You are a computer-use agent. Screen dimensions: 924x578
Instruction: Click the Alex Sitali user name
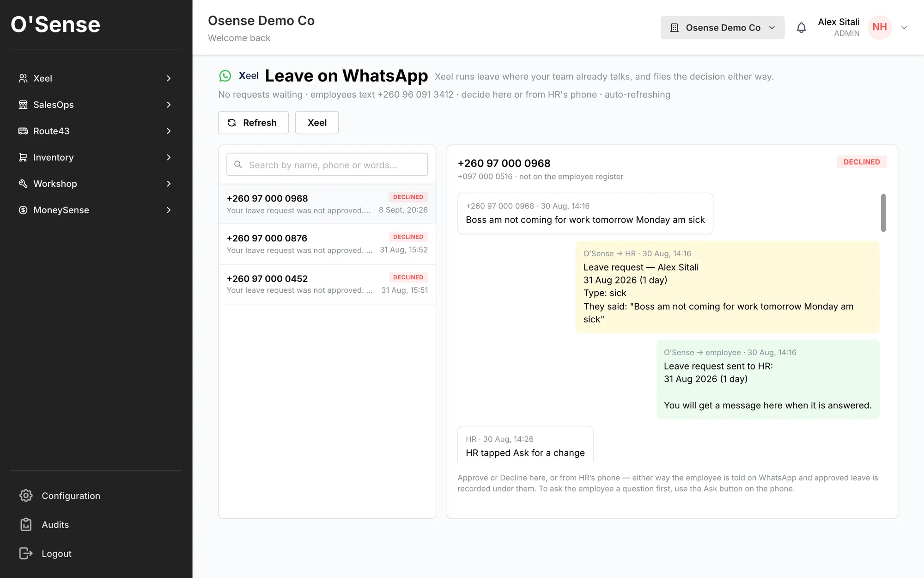click(839, 22)
